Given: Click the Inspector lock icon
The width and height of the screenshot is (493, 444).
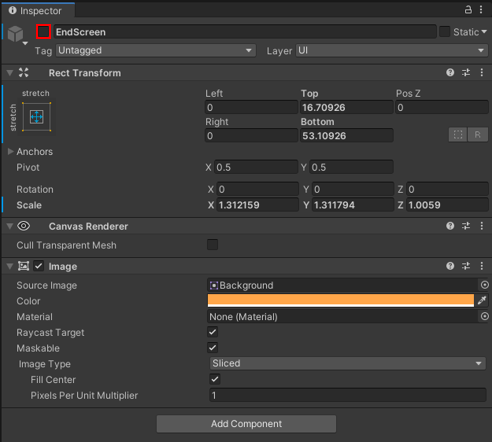Looking at the screenshot, I should point(468,10).
